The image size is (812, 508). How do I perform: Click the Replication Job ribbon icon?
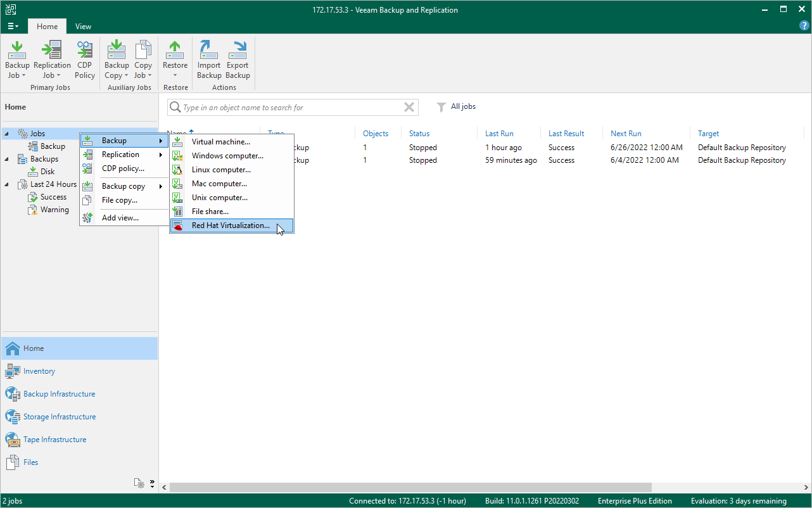[x=52, y=50]
